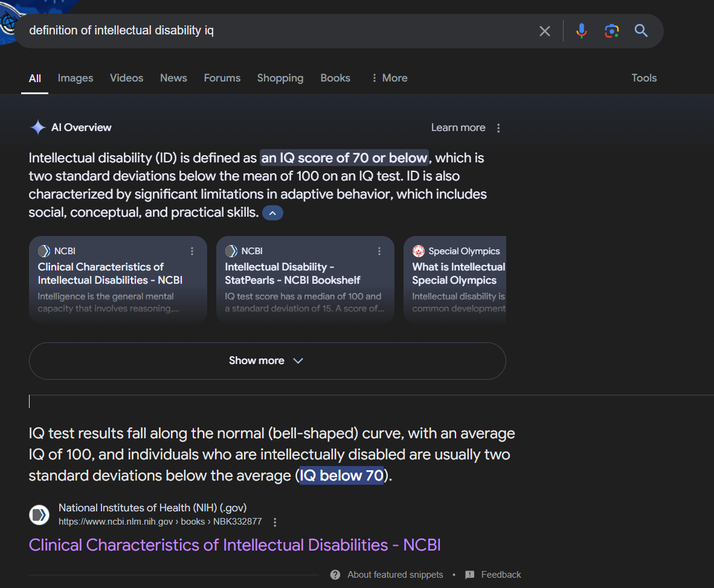This screenshot has height=588, width=714.
Task: Open the search Tools options
Action: click(x=644, y=78)
